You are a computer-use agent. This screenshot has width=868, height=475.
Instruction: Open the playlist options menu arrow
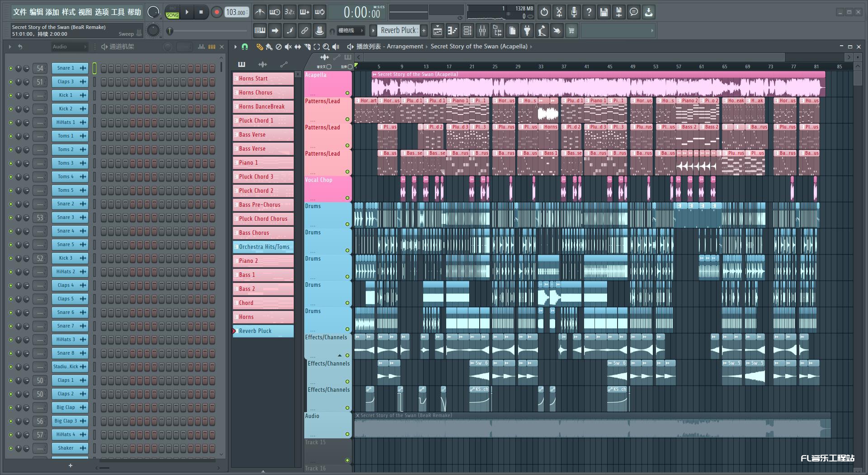[x=236, y=47]
